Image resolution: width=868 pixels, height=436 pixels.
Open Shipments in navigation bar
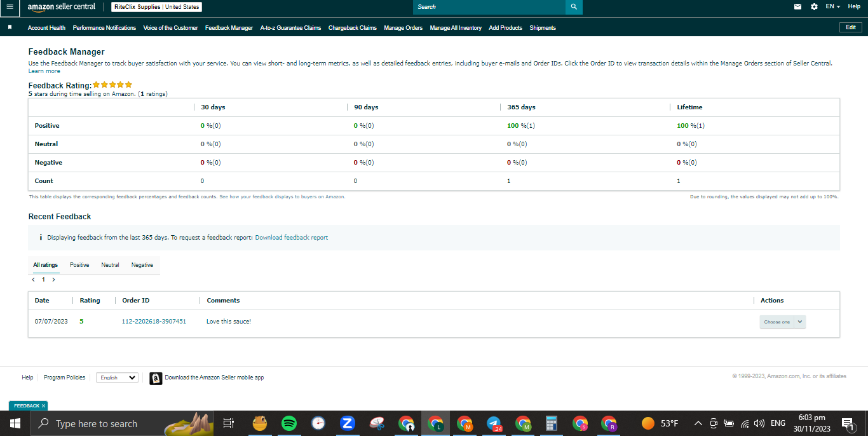(543, 28)
